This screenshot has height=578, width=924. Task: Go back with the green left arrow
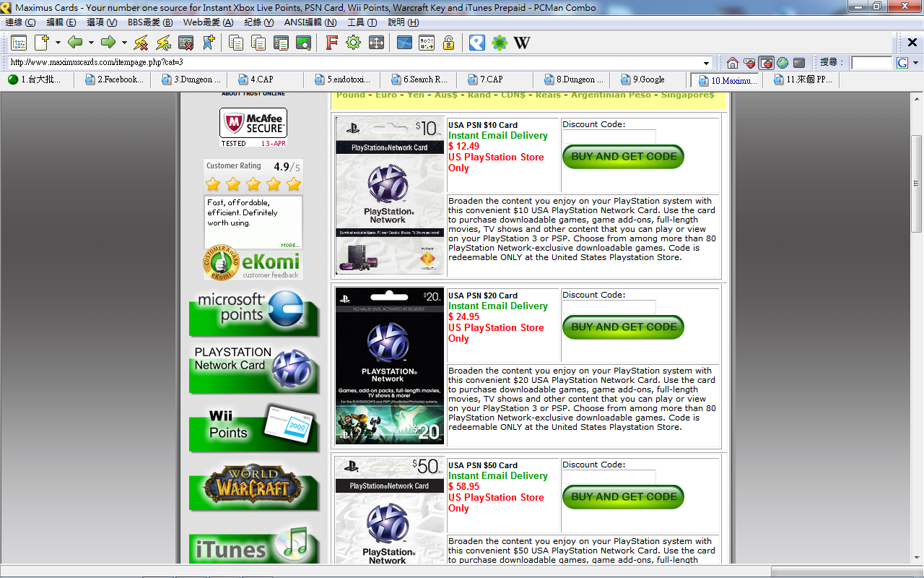75,43
